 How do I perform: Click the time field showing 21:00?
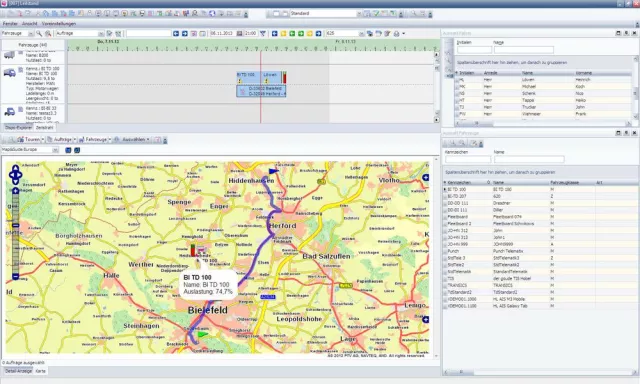coord(250,33)
